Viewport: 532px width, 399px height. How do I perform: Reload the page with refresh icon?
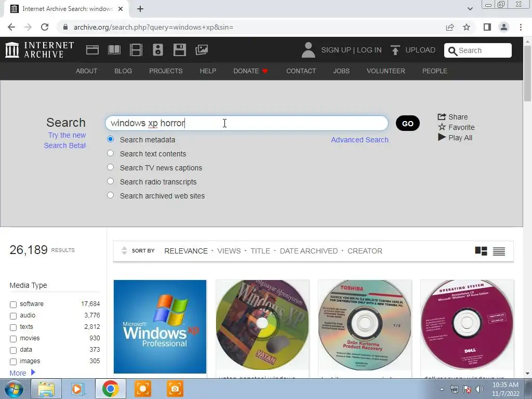(x=45, y=27)
